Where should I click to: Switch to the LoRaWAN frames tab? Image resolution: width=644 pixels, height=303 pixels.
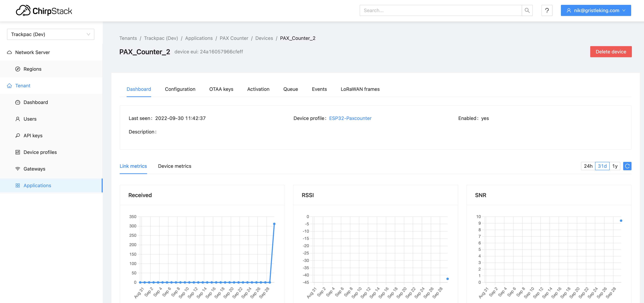[360, 89]
